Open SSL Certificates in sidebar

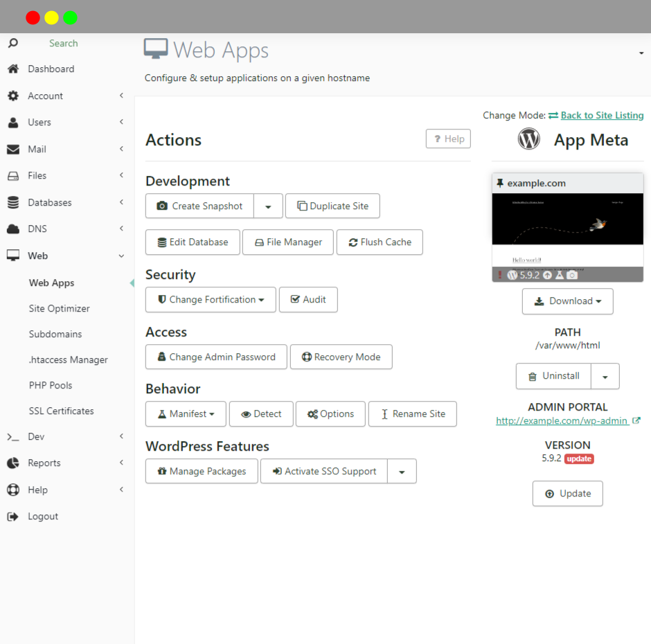[x=62, y=411]
